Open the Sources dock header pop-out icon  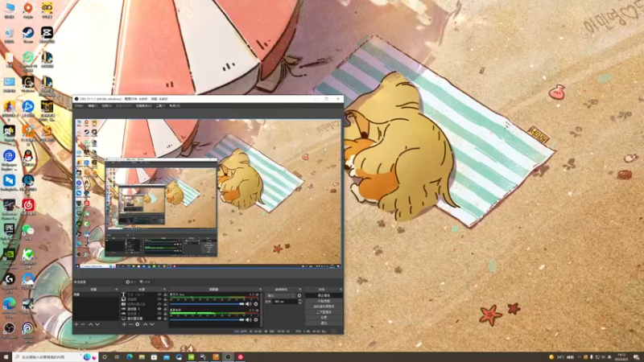pyautogui.click(x=164, y=290)
